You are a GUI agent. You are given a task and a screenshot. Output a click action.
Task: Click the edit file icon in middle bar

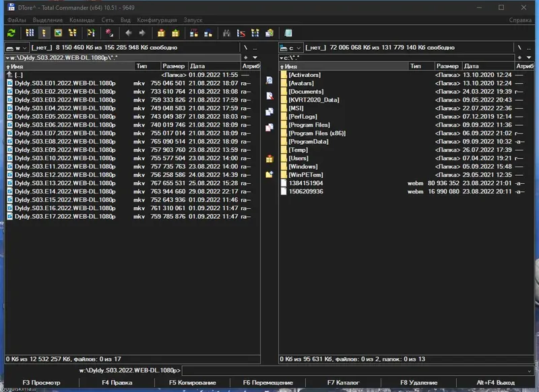(269, 96)
